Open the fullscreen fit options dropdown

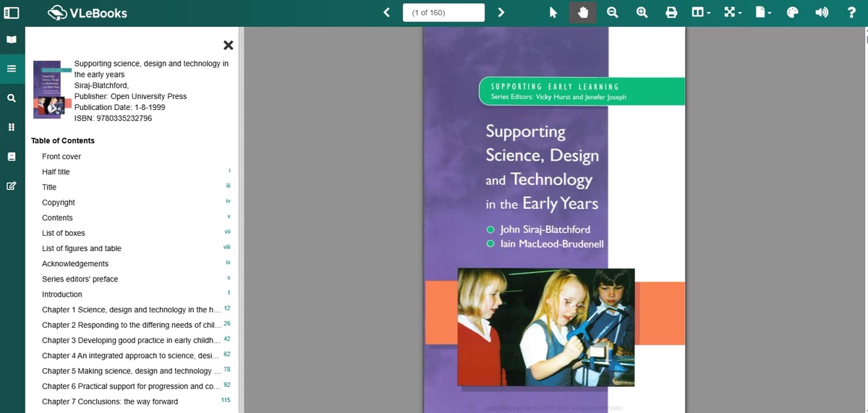pyautogui.click(x=733, y=12)
